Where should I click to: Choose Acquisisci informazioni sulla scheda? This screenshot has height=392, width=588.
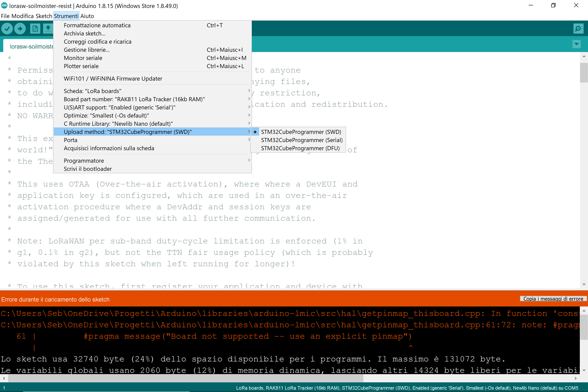pyautogui.click(x=153, y=148)
